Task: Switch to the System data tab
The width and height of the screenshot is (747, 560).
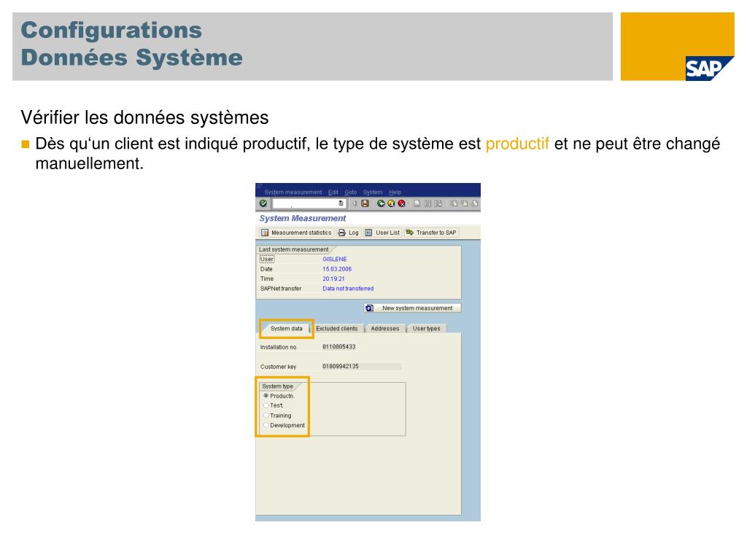Action: point(286,329)
